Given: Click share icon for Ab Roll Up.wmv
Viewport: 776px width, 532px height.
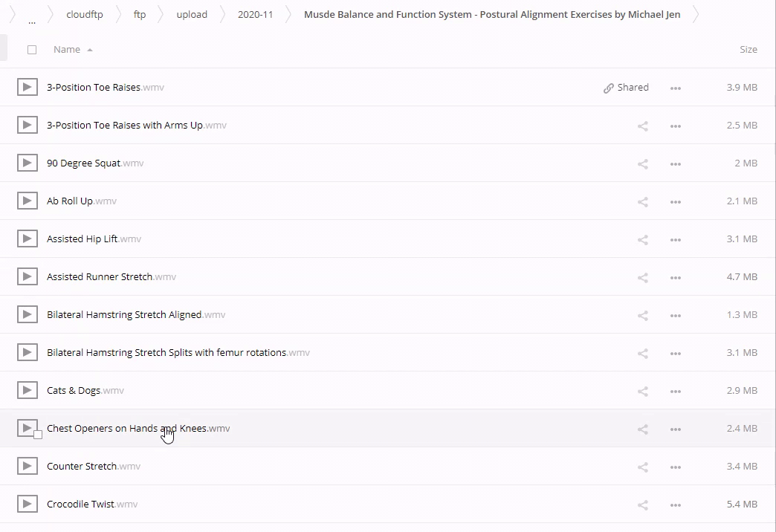Looking at the screenshot, I should coord(643,201).
